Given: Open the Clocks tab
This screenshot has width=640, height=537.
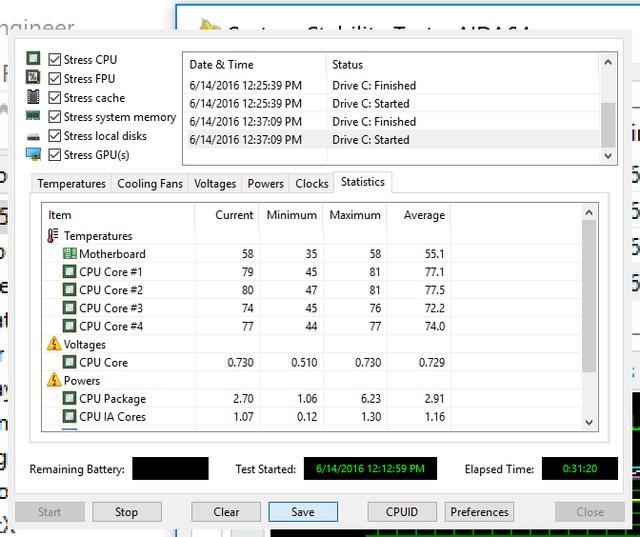Looking at the screenshot, I should [x=312, y=184].
